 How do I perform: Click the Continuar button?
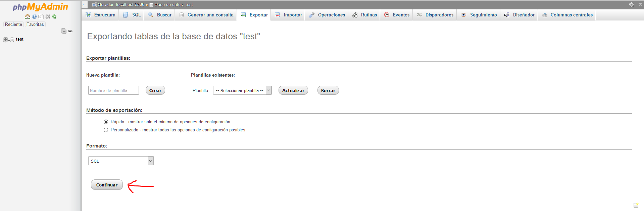click(x=107, y=185)
